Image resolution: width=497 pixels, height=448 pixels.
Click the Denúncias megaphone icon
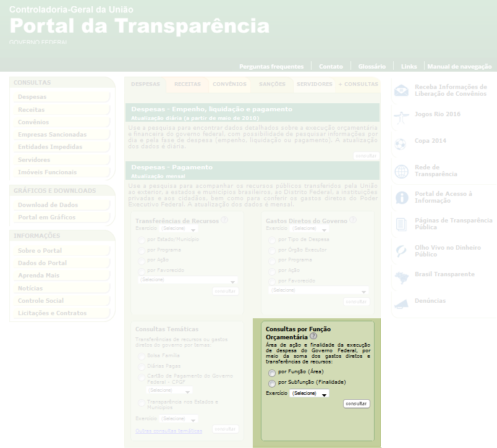[402, 303]
